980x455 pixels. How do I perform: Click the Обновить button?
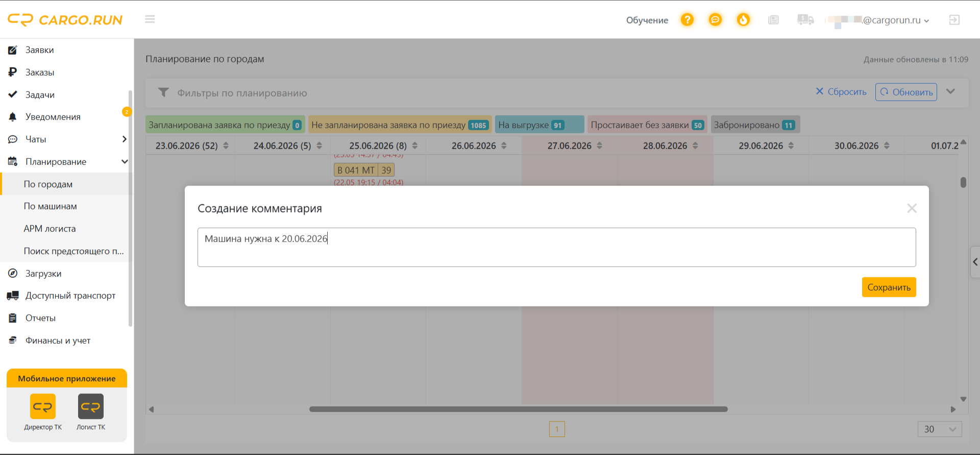click(906, 92)
